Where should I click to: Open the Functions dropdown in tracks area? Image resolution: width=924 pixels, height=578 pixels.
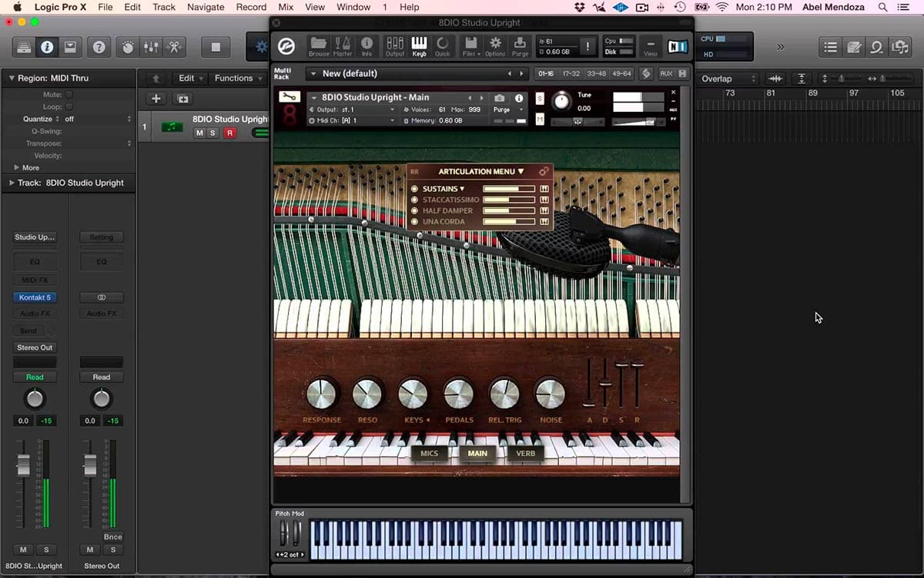236,78
